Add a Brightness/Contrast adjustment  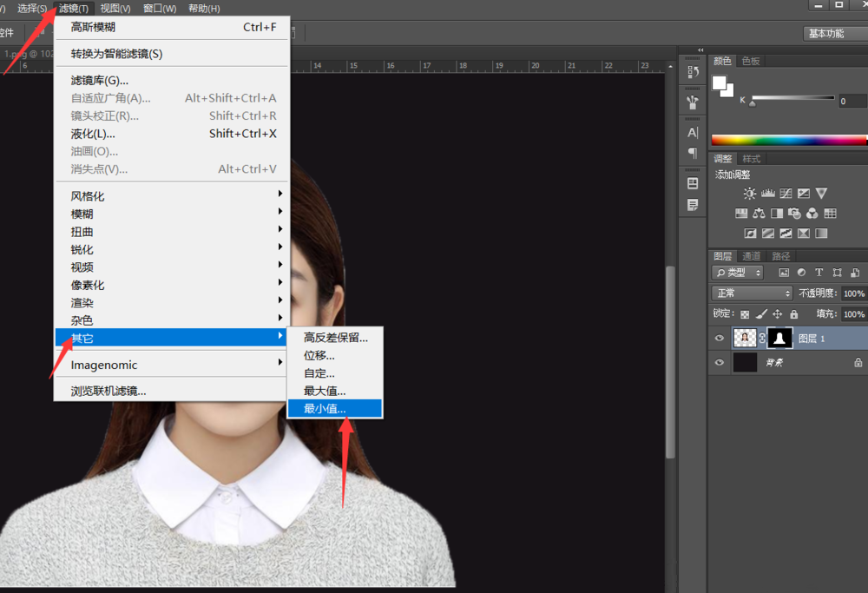[x=750, y=194]
